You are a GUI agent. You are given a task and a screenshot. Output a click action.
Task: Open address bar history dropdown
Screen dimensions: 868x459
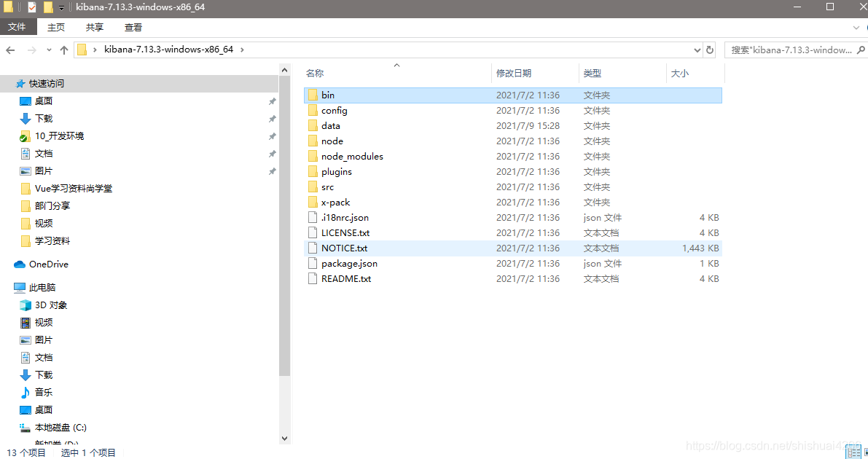click(697, 50)
